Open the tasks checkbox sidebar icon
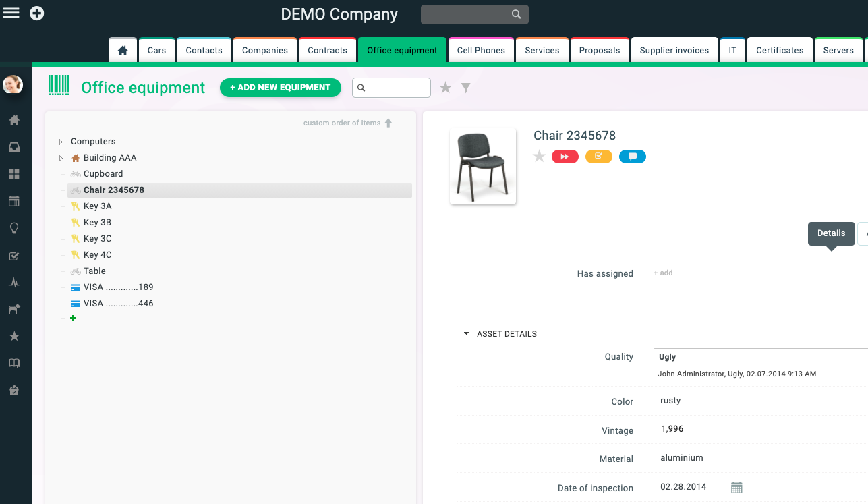Viewport: 868px width, 504px height. pos(13,256)
